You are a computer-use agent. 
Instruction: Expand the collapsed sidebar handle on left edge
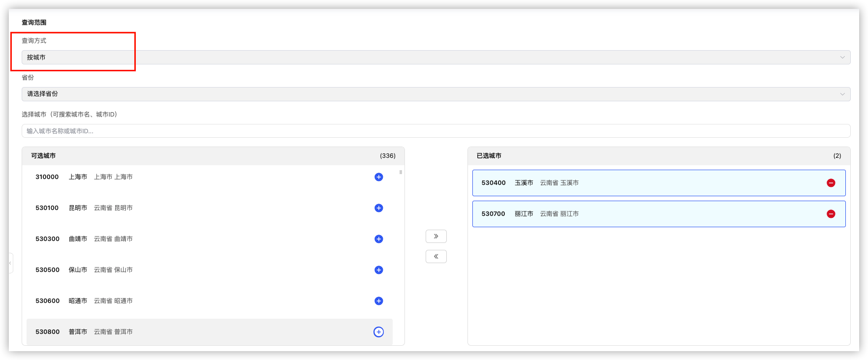click(x=10, y=263)
